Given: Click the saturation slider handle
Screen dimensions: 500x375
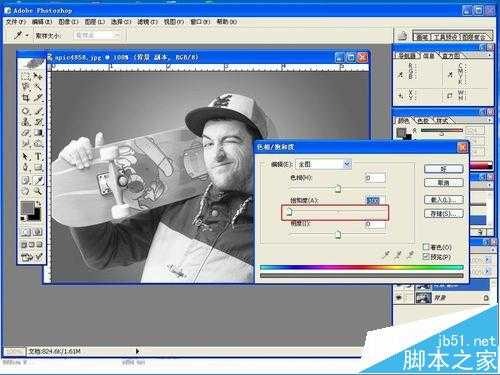Looking at the screenshot, I should coord(290,212).
